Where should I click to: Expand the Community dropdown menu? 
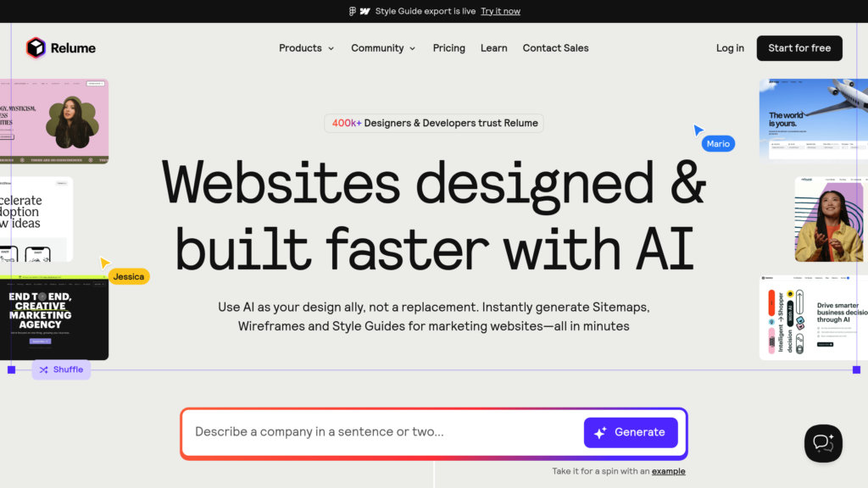[383, 48]
